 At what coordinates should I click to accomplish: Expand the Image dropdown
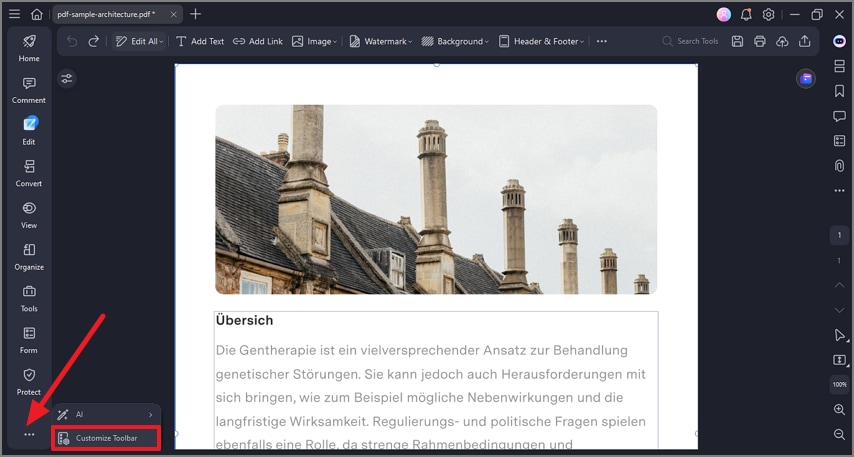314,41
